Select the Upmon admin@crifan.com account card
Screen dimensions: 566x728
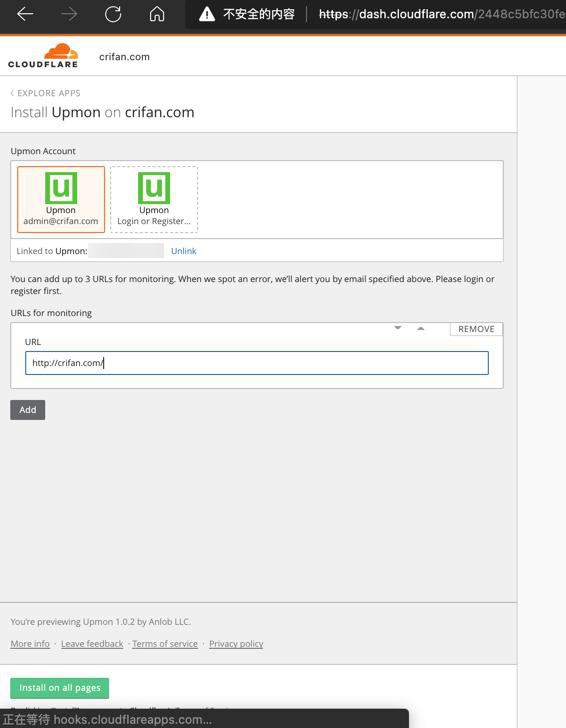[61, 199]
